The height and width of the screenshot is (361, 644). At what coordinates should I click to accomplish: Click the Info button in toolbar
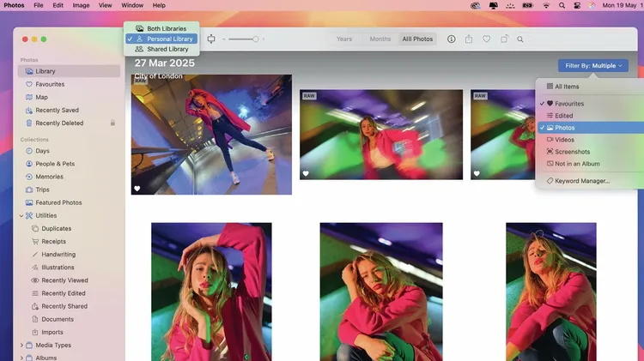tap(452, 39)
